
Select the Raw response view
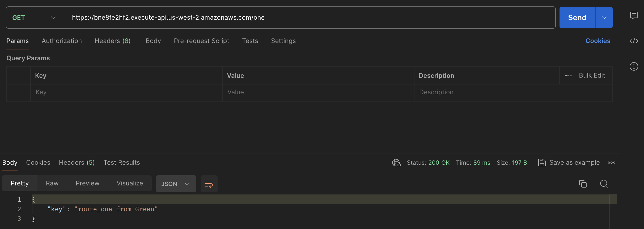point(52,183)
